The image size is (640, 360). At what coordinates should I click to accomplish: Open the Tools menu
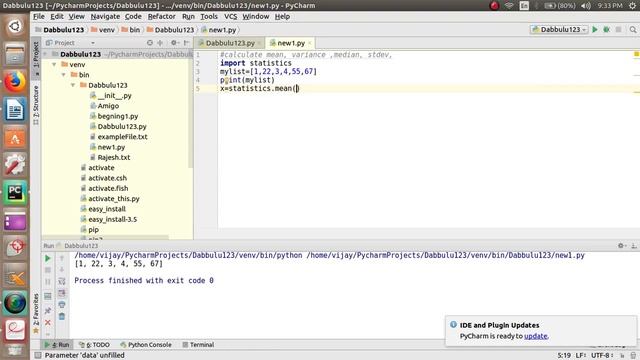click(x=209, y=16)
